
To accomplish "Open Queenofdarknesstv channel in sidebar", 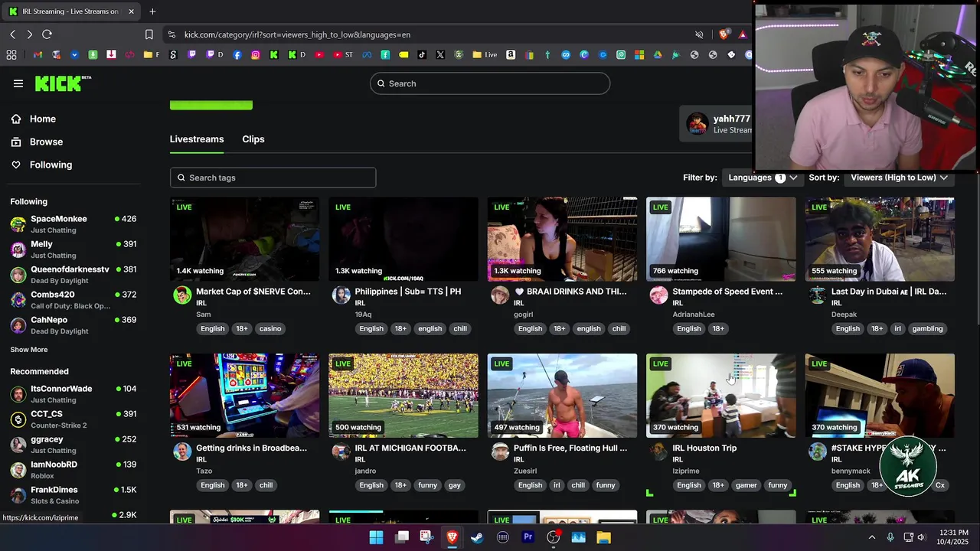I will pos(73,274).
